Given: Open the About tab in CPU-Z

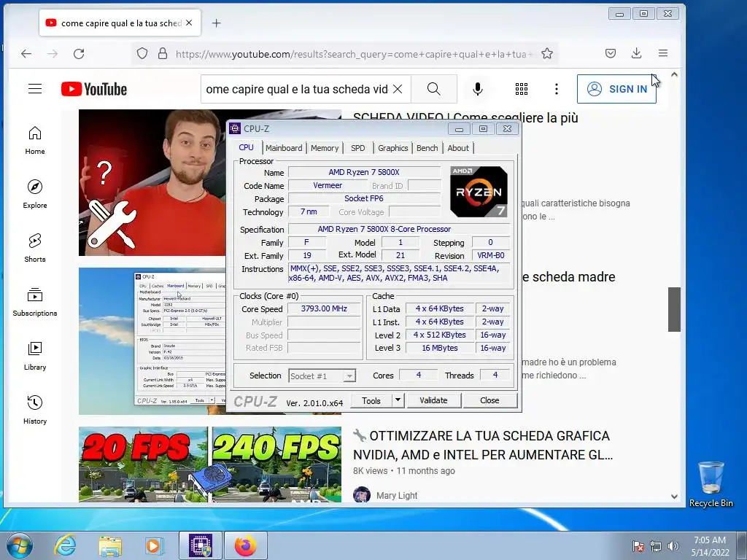Looking at the screenshot, I should 458,148.
